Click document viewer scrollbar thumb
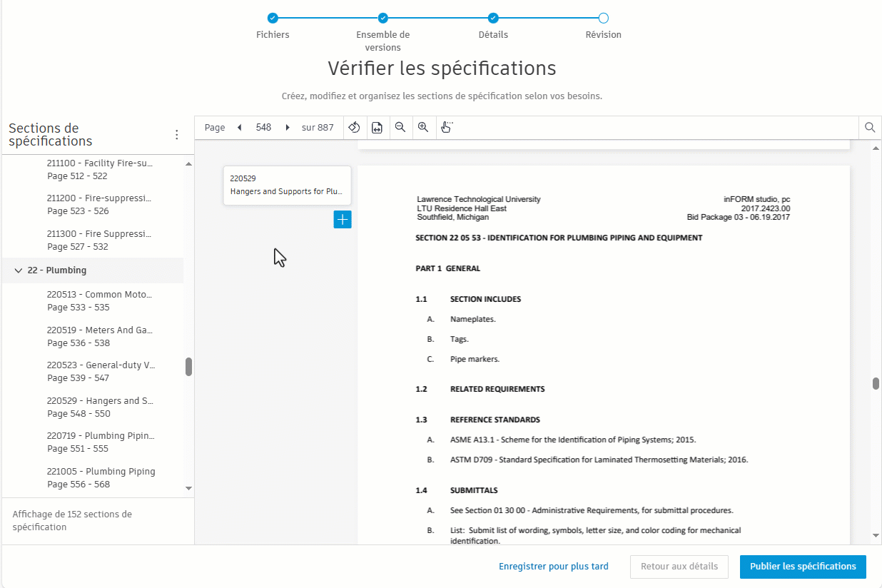 click(x=876, y=384)
